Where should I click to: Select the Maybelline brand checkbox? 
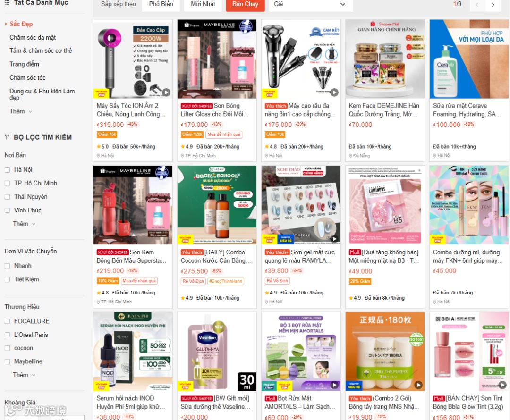(7, 361)
